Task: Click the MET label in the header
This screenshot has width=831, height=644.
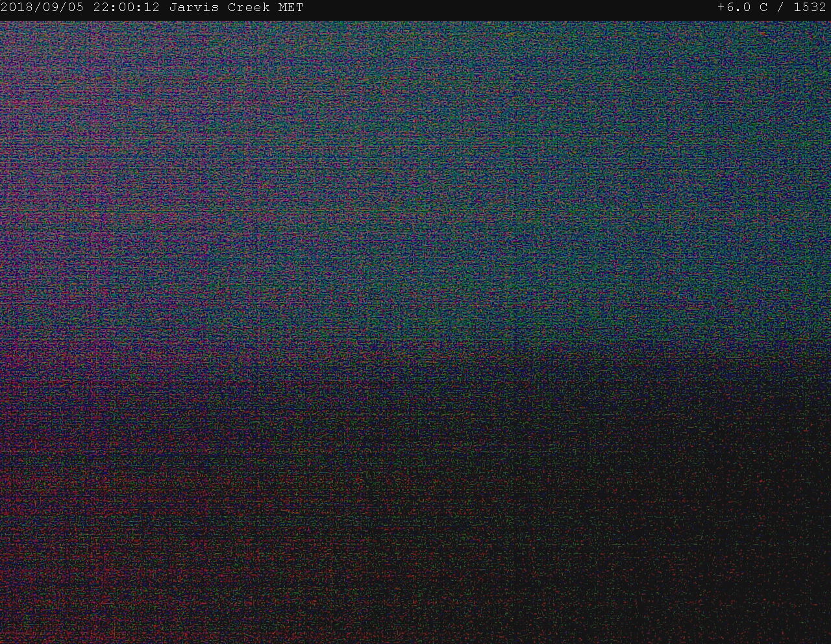Action: click(x=290, y=8)
